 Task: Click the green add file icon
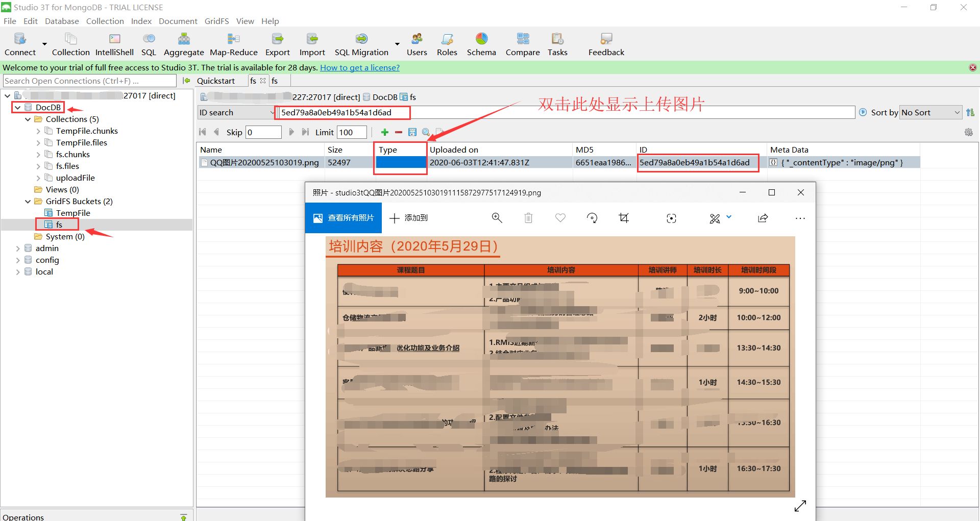tap(385, 132)
